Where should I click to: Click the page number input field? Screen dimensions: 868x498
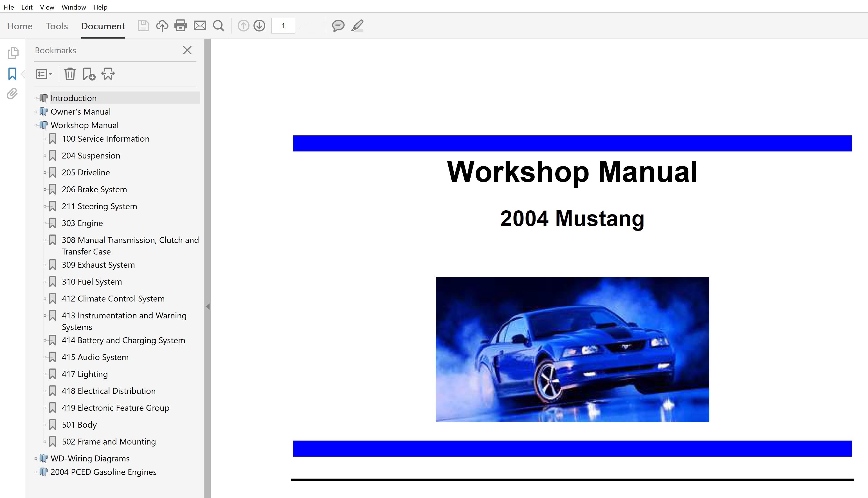(283, 26)
